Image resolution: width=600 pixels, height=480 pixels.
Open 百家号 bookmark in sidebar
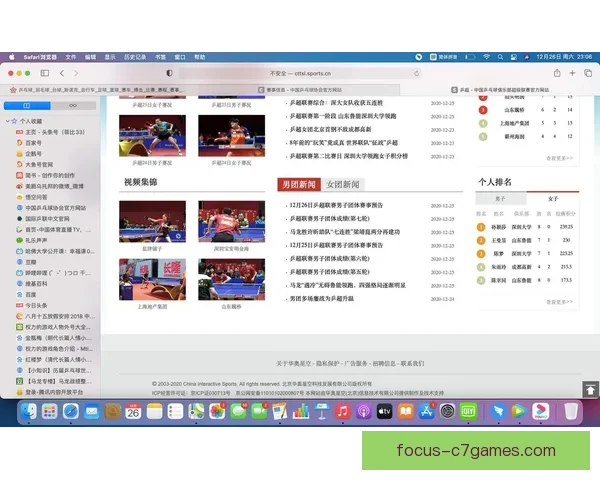click(x=34, y=143)
